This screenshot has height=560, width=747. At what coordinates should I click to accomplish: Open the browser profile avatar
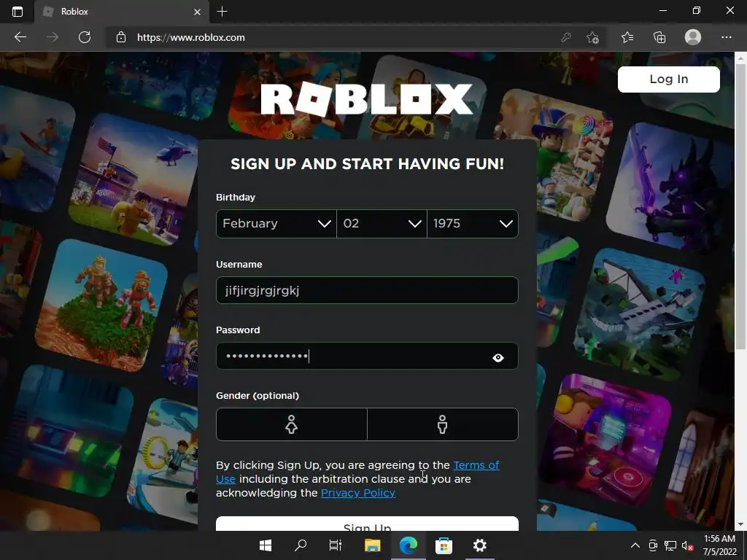tap(693, 37)
